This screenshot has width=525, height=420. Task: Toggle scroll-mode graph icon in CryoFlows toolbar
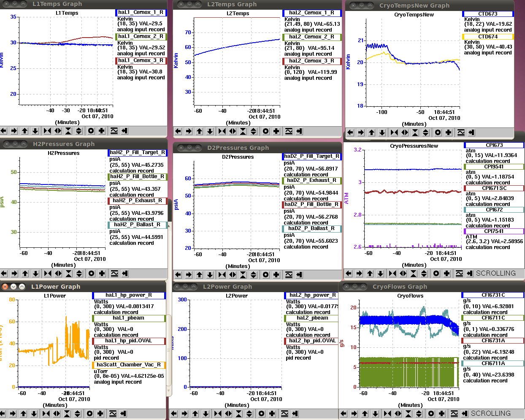click(x=454, y=414)
